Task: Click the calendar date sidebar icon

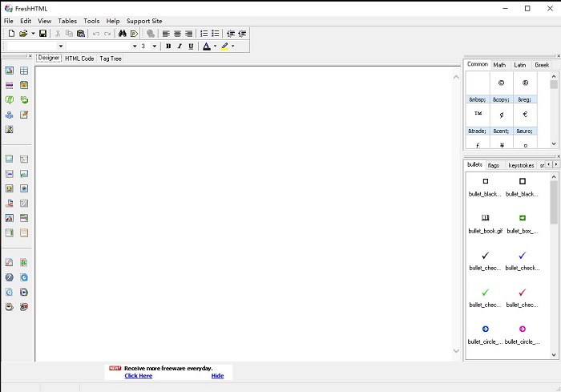Action: coord(24,85)
